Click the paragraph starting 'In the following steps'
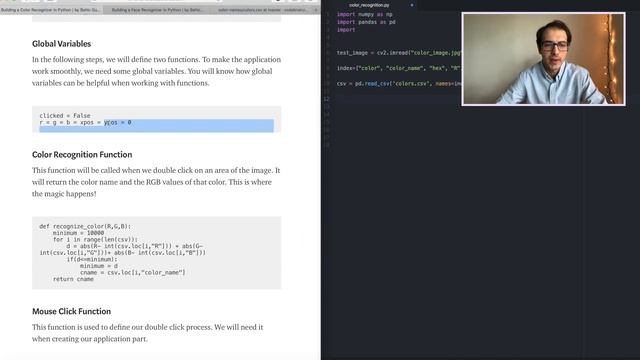The width and height of the screenshot is (640, 360). (x=156, y=71)
